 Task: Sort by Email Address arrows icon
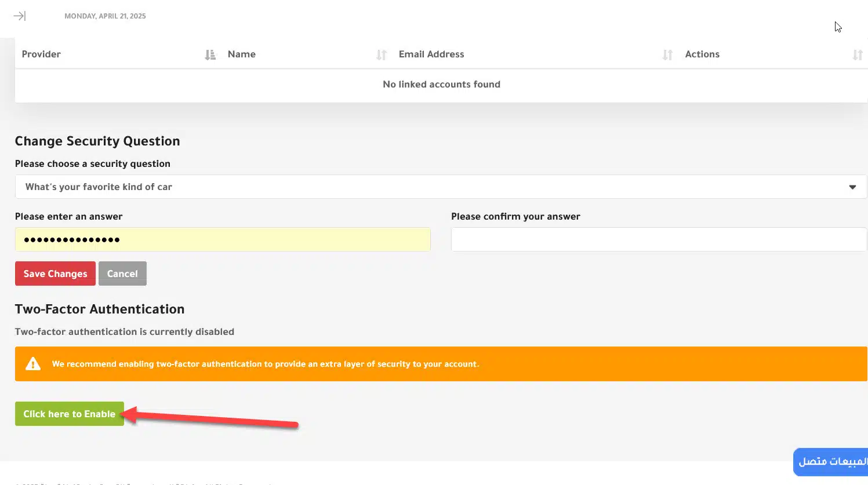tap(668, 54)
